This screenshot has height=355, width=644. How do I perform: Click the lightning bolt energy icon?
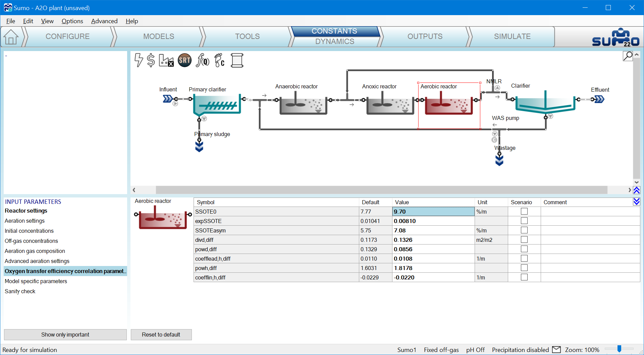[139, 60]
